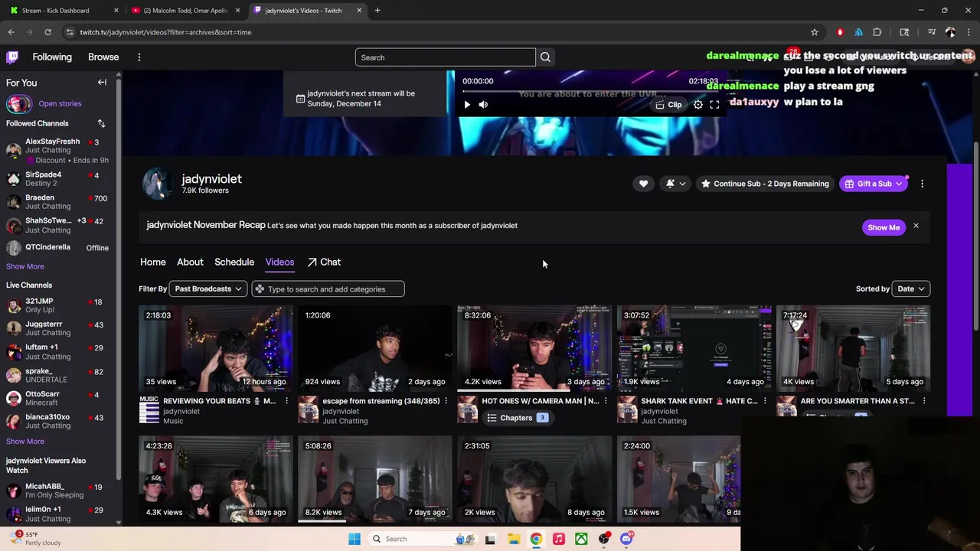Open the Windows Start menu
The width and height of the screenshot is (980, 551).
(354, 539)
